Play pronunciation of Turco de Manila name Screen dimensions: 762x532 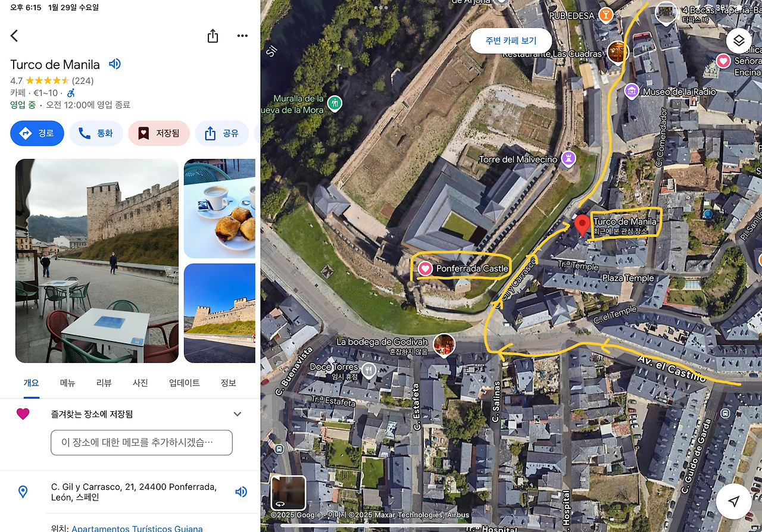115,64
